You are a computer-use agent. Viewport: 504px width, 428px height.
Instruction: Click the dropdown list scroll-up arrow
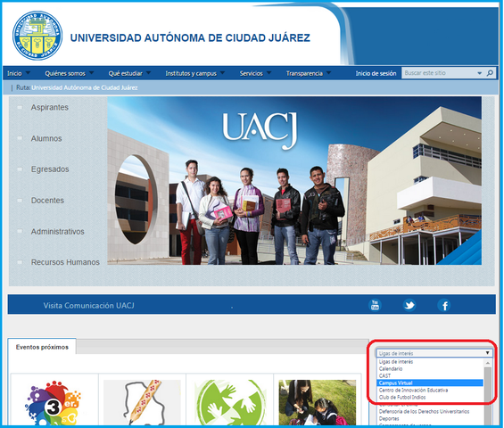pyautogui.click(x=488, y=363)
